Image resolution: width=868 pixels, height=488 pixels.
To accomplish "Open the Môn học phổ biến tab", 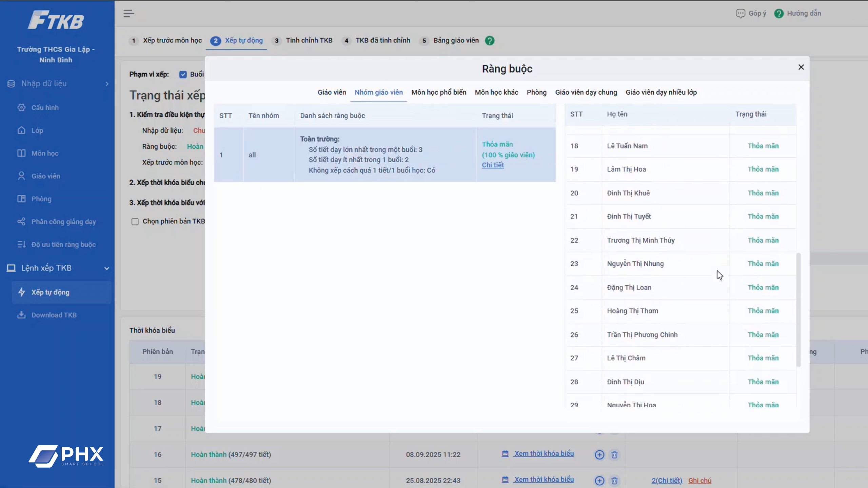I will pos(438,93).
